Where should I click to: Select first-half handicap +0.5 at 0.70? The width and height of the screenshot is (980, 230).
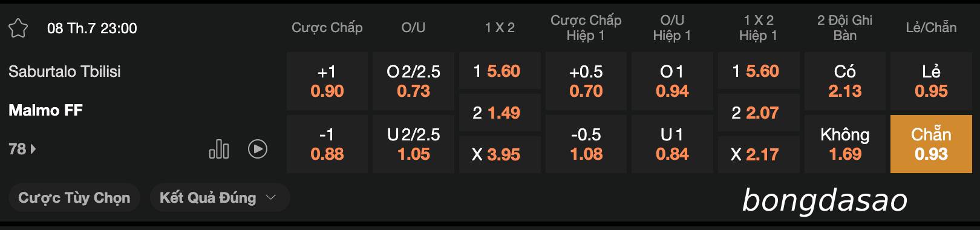coord(586,81)
